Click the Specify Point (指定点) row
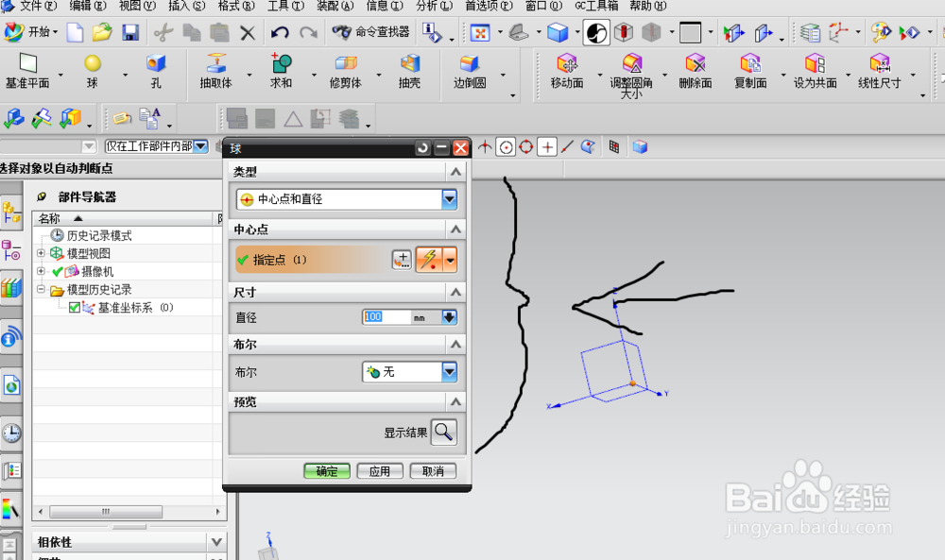Image resolution: width=945 pixels, height=560 pixels. point(312,260)
